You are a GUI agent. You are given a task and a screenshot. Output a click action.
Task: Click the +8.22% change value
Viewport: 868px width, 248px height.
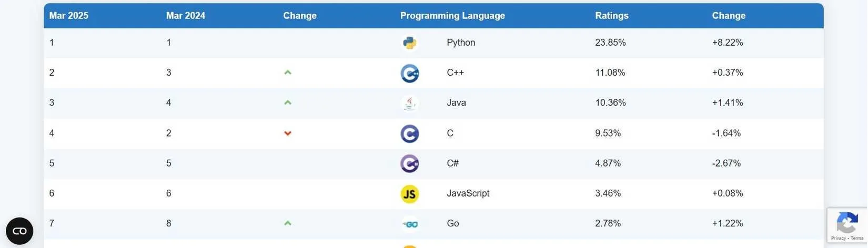coord(728,43)
